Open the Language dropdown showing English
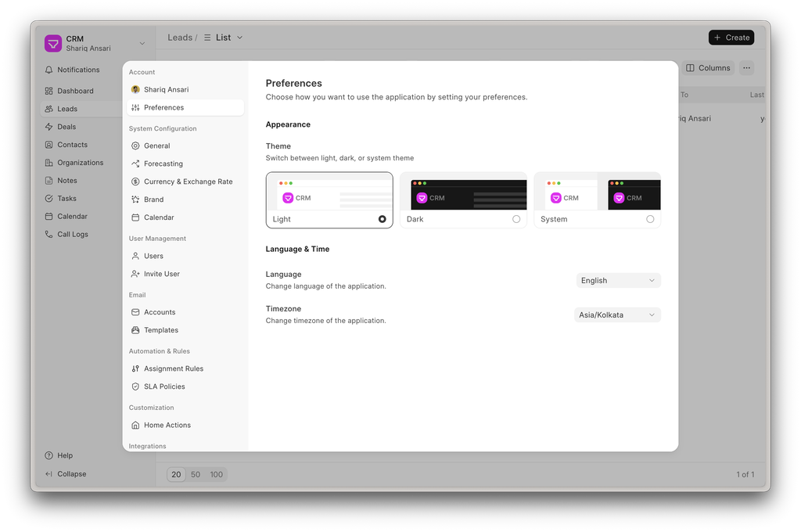This screenshot has width=801, height=532. click(x=618, y=280)
